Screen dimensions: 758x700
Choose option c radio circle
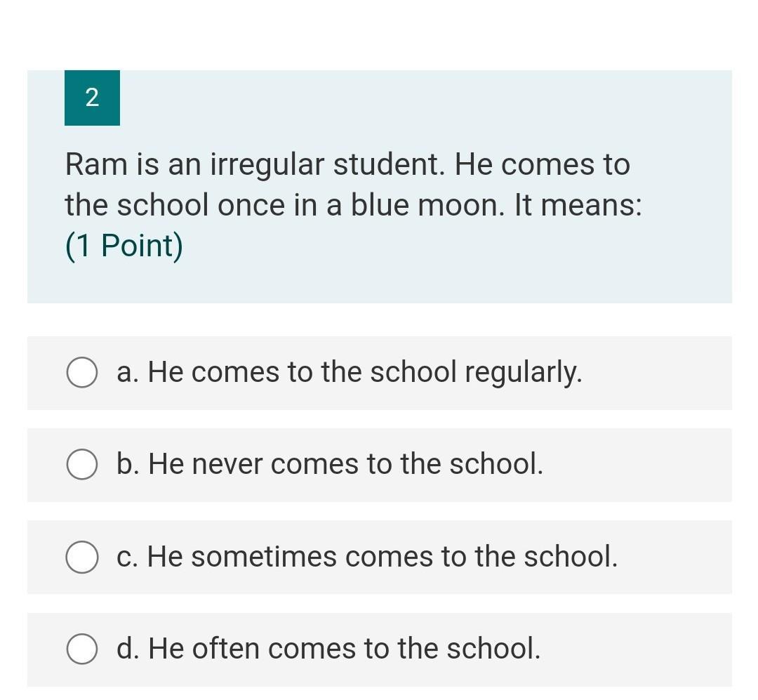click(82, 557)
